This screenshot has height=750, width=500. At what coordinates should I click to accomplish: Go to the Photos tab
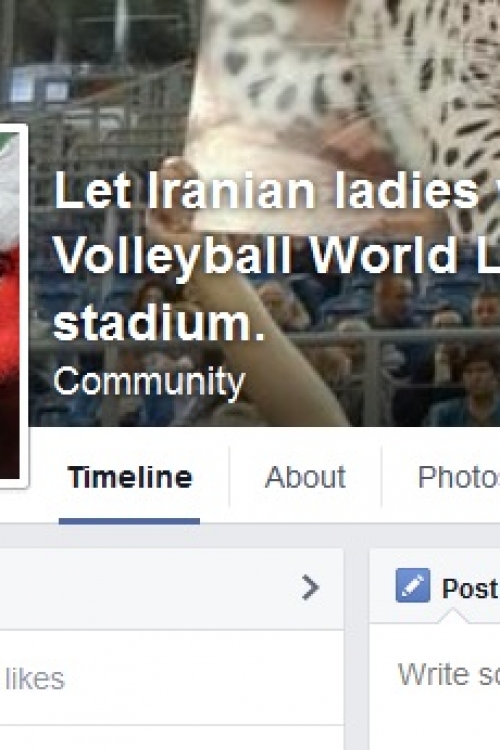(x=458, y=477)
